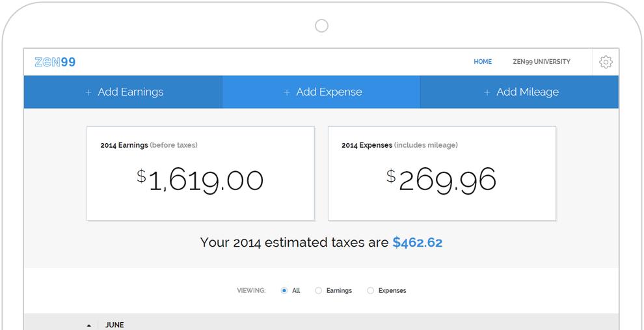Click the $1,619.00 earnings total
Image resolution: width=644 pixels, height=330 pixels.
click(200, 180)
